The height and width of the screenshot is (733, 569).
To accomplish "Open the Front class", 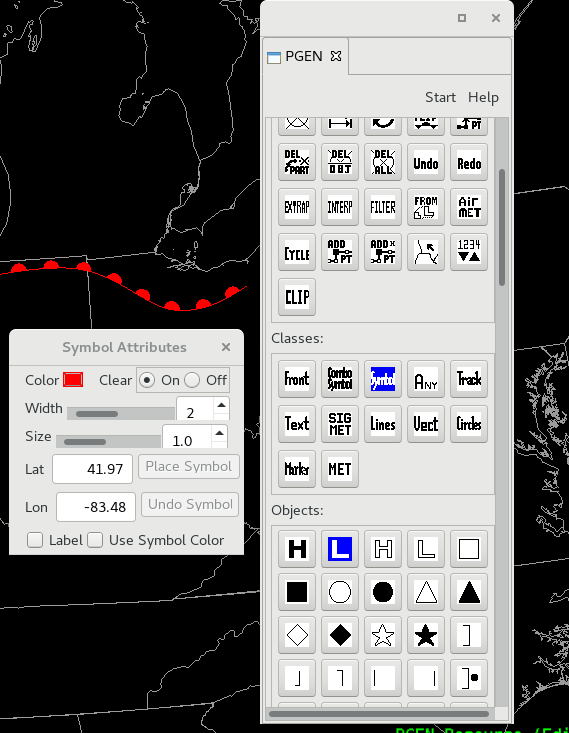I will [297, 379].
